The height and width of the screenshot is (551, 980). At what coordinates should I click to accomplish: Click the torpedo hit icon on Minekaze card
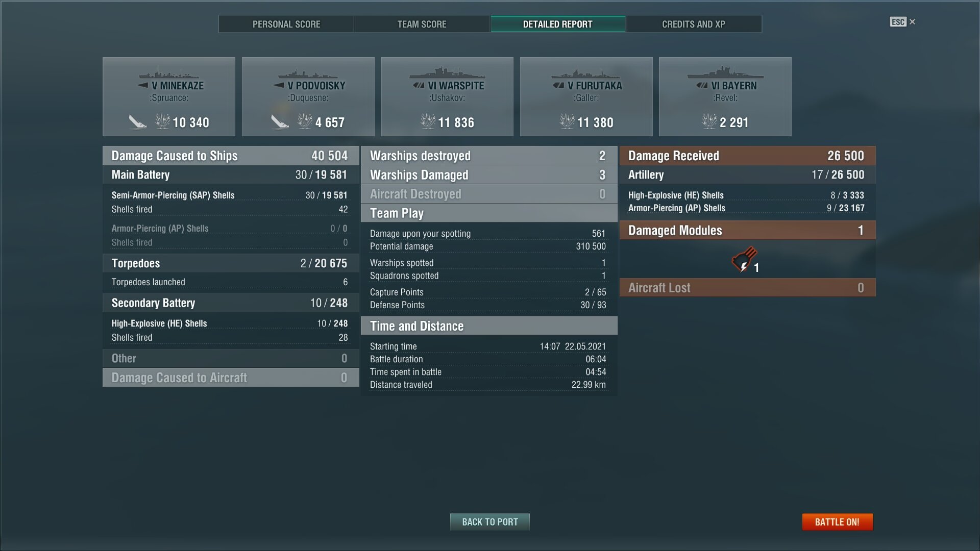tap(137, 122)
